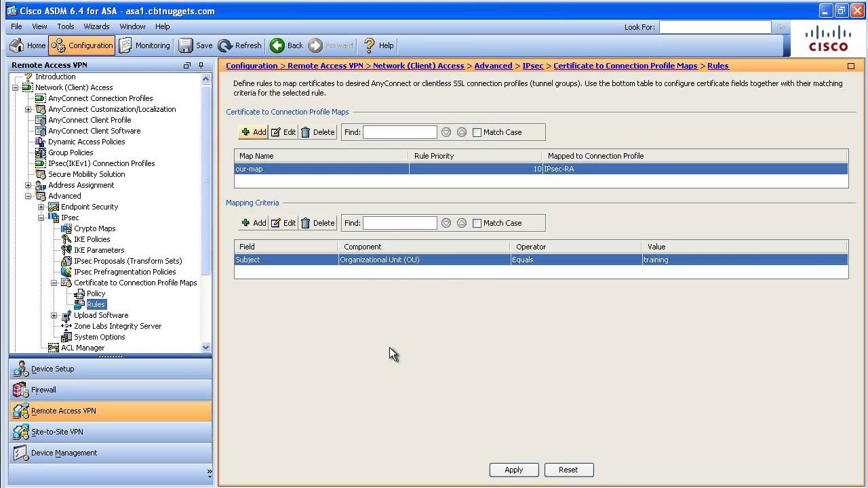The width and height of the screenshot is (868, 488).
Task: Switch to the Monitoring view
Action: click(144, 45)
